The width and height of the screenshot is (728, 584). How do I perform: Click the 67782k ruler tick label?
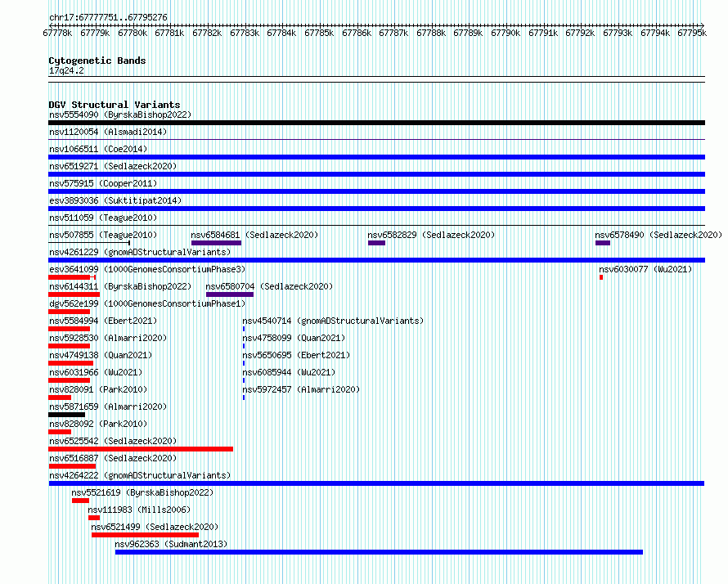207,33
